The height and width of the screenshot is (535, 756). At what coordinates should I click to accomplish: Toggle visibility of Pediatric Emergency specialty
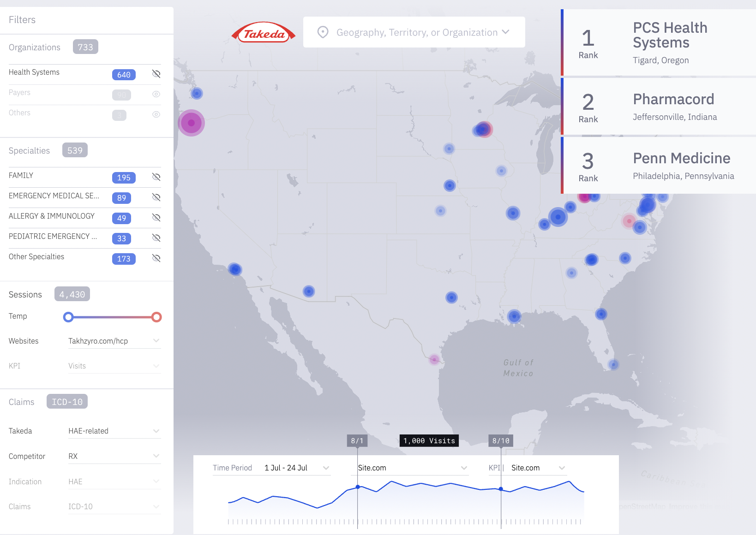pos(156,238)
